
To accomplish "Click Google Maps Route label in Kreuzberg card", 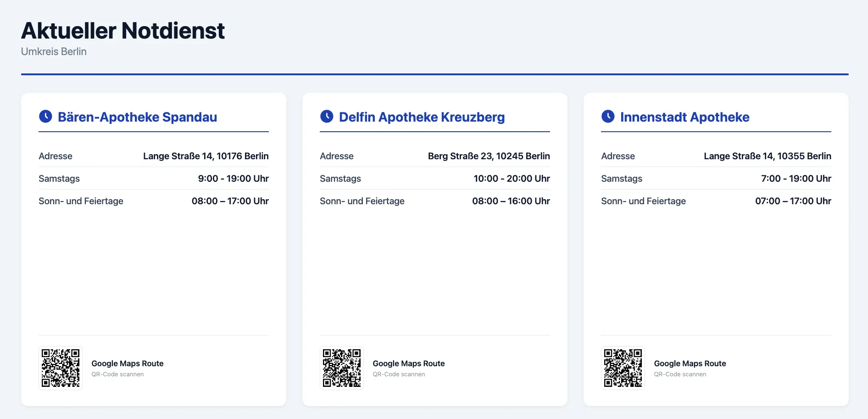I will pos(409,363).
